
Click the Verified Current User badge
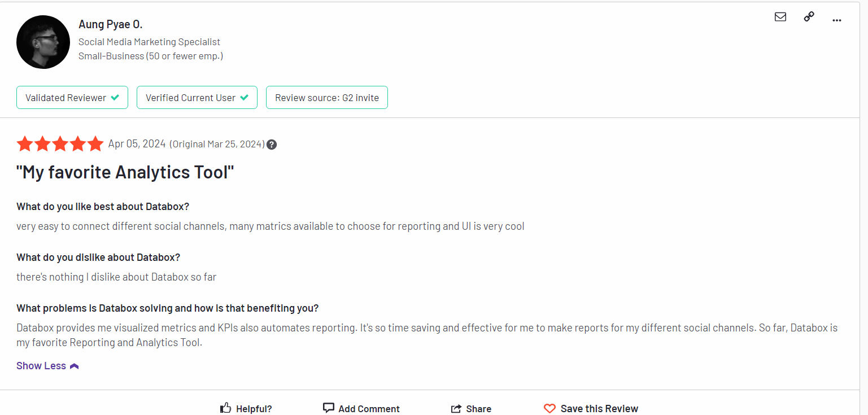[197, 98]
